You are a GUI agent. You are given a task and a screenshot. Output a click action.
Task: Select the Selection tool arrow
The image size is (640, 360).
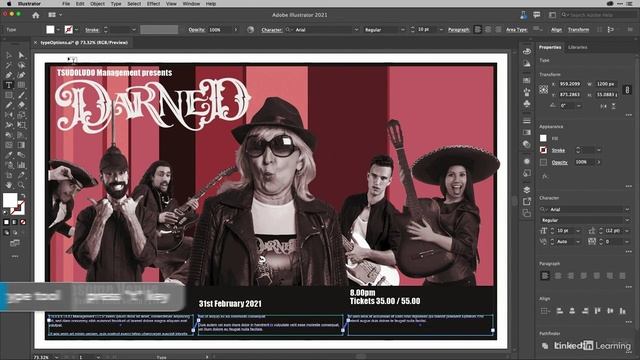[9, 55]
